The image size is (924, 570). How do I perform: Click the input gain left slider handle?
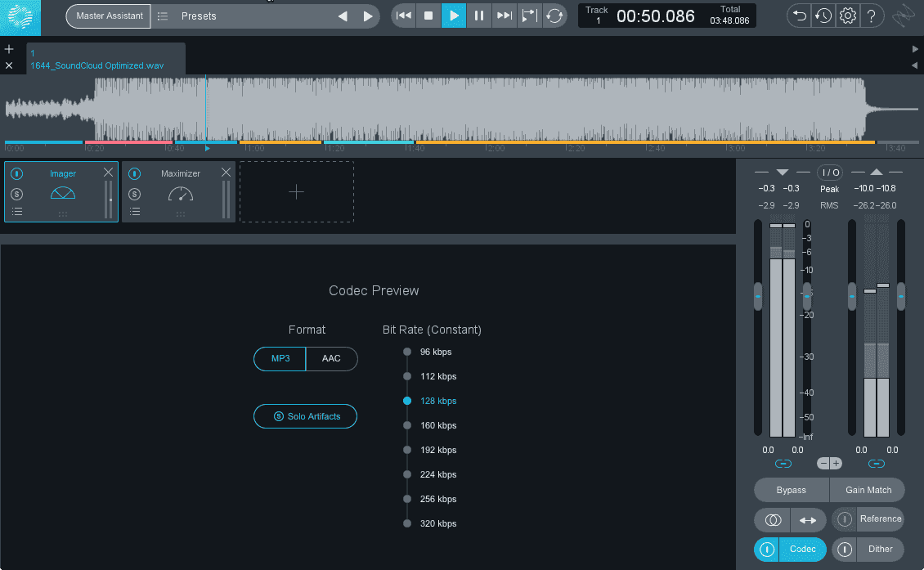[758, 296]
